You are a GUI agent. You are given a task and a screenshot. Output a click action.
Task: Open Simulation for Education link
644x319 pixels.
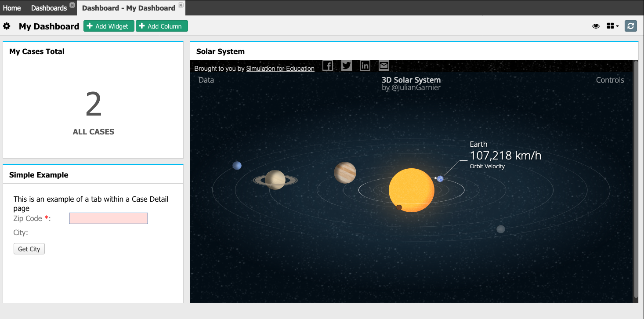[x=280, y=69]
